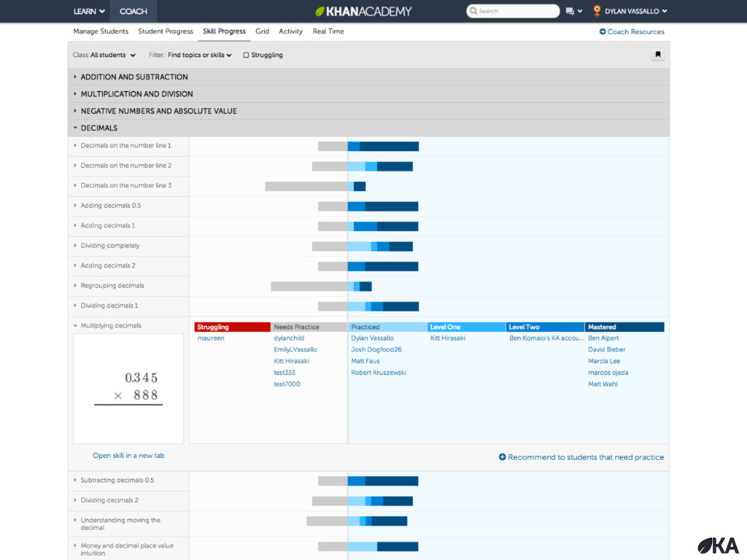Open Matt Wahl under Mastered

point(603,384)
